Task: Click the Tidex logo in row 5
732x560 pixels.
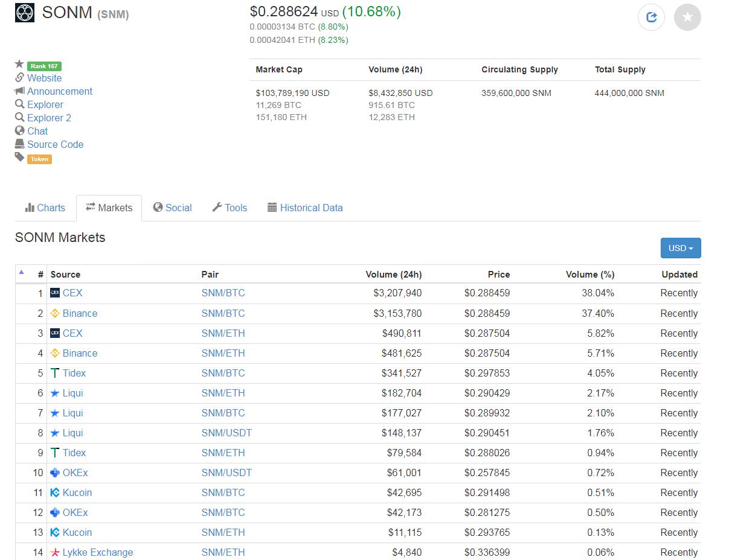Action: point(55,373)
